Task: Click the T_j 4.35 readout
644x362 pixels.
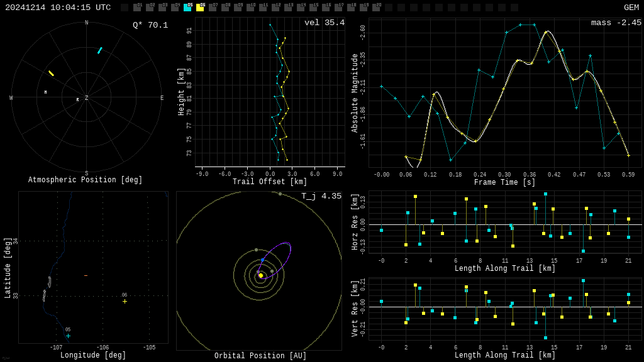Action: point(321,196)
